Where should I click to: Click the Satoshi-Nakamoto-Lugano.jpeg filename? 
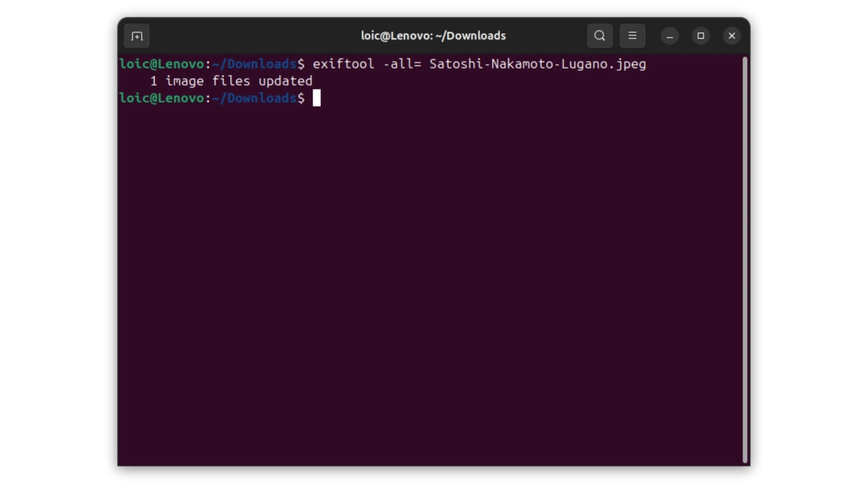point(537,64)
